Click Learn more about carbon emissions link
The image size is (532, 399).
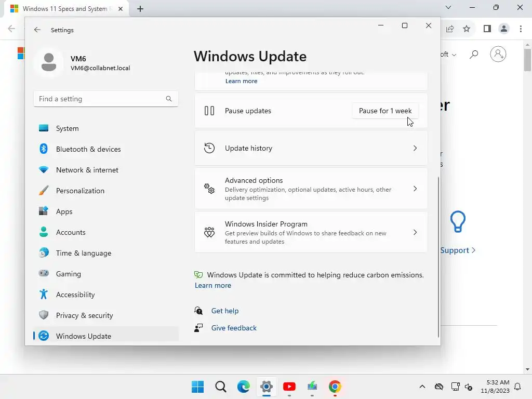[212, 285]
